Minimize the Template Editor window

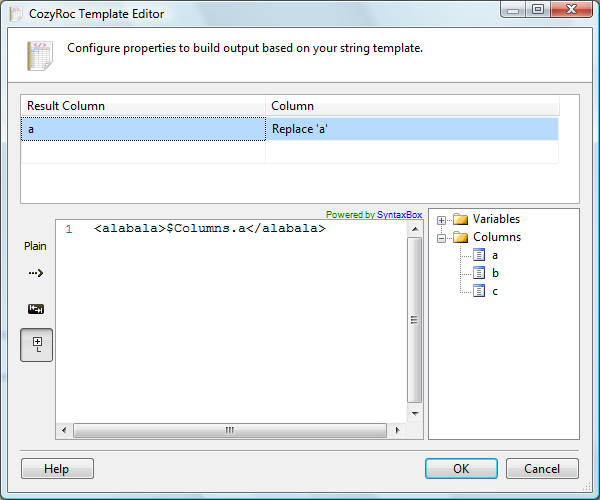pyautogui.click(x=513, y=10)
